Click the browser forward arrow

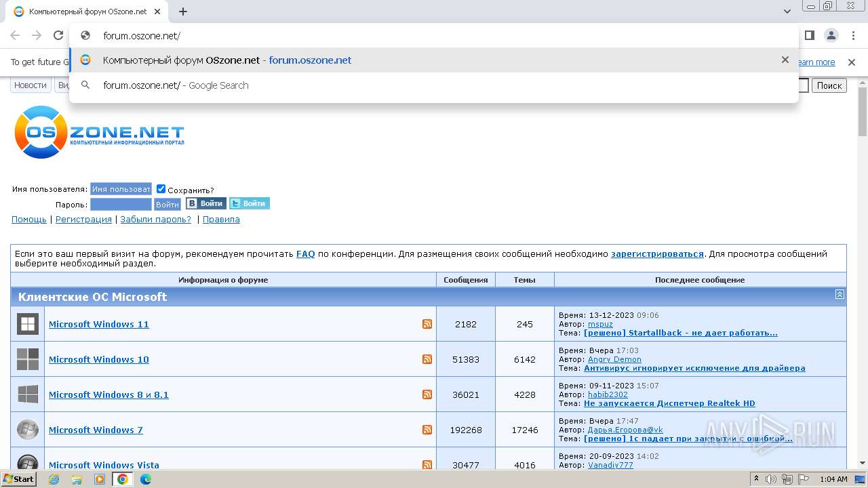[37, 36]
